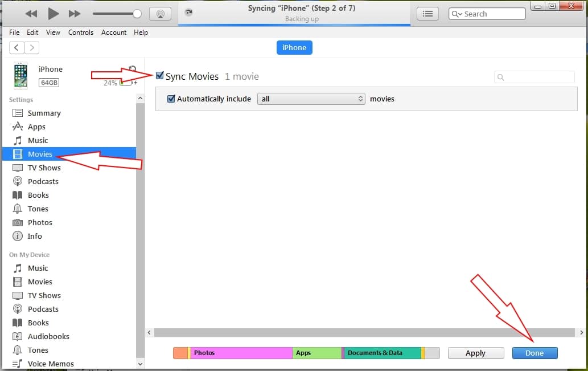Click the fast forward next button

tap(74, 14)
